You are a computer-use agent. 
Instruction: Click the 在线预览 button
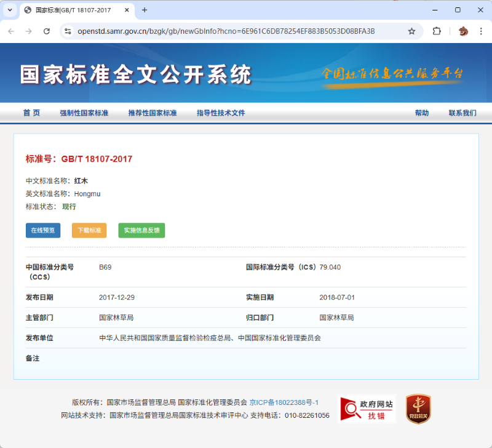[43, 231]
